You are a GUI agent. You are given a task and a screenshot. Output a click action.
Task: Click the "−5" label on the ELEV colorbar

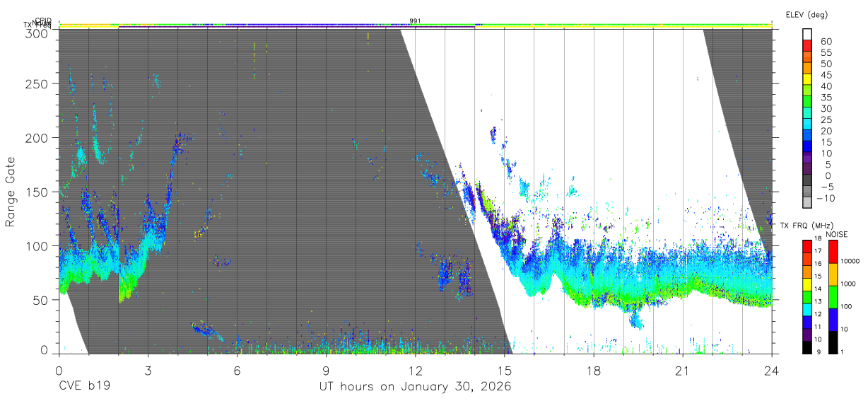pos(826,187)
